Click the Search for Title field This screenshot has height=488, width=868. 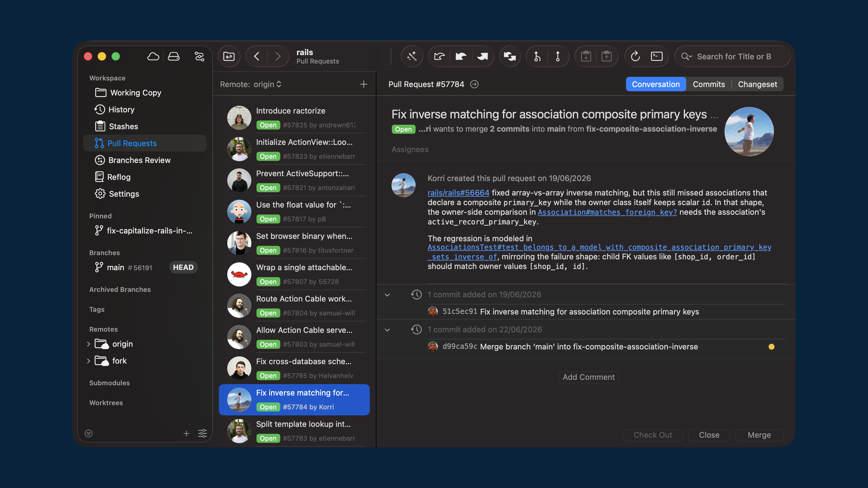pyautogui.click(x=733, y=57)
